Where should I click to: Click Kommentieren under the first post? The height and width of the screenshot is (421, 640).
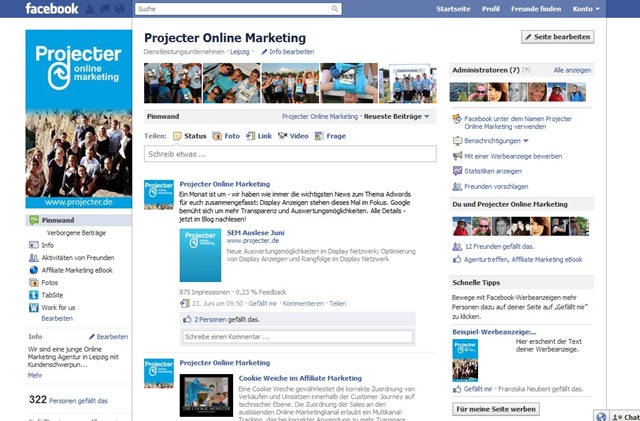pos(303,303)
